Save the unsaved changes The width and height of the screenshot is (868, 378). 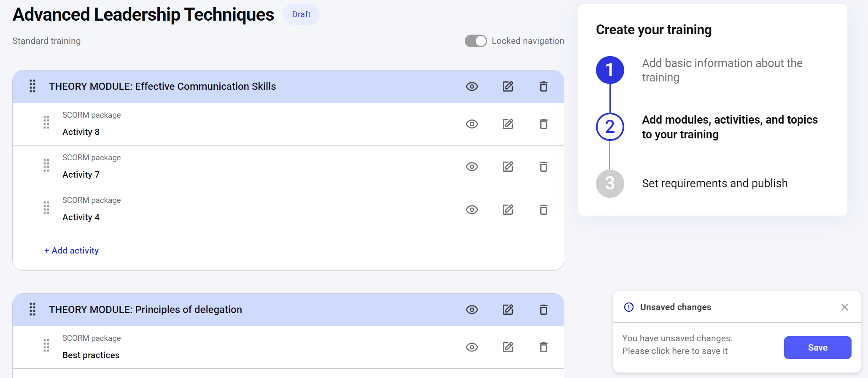click(x=817, y=348)
